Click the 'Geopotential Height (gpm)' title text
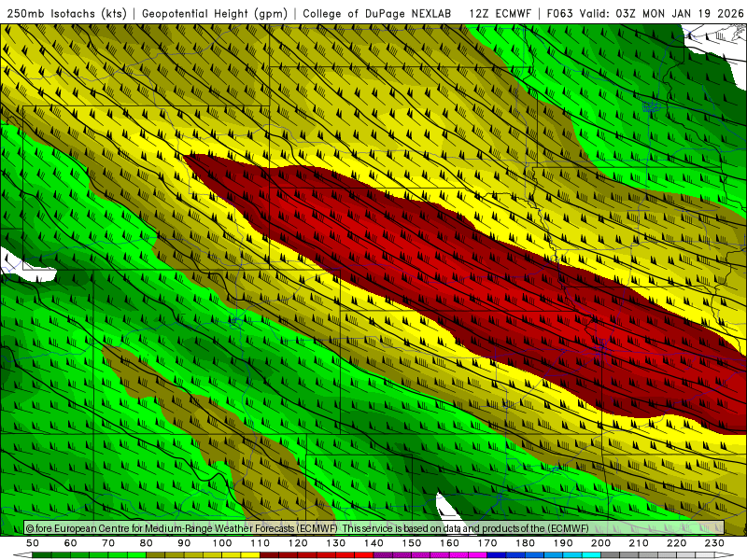 point(215,14)
